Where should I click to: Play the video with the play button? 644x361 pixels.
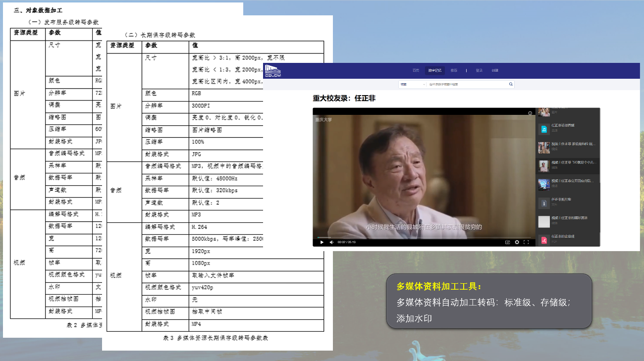tap(322, 242)
